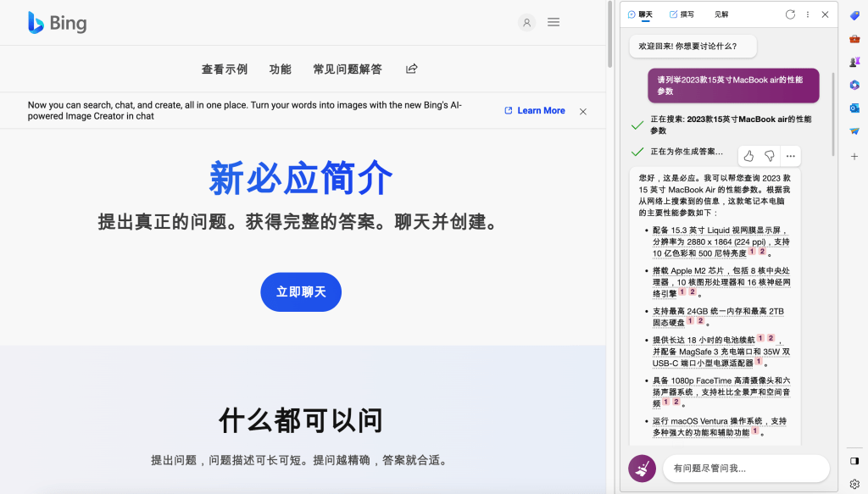
Task: Click the purple user question bubble
Action: pos(733,86)
